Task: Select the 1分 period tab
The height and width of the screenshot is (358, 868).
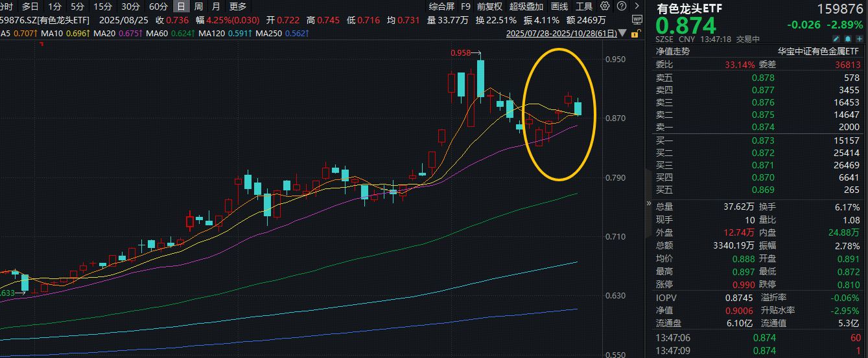Action: pyautogui.click(x=55, y=6)
